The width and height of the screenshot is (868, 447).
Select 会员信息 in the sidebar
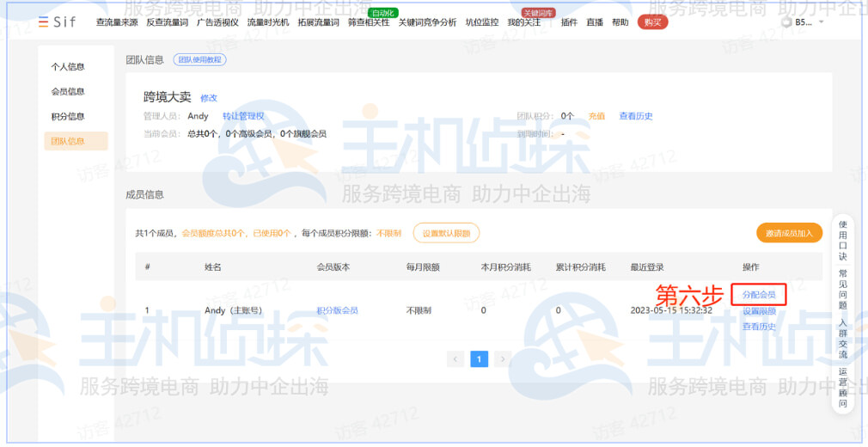tap(68, 91)
